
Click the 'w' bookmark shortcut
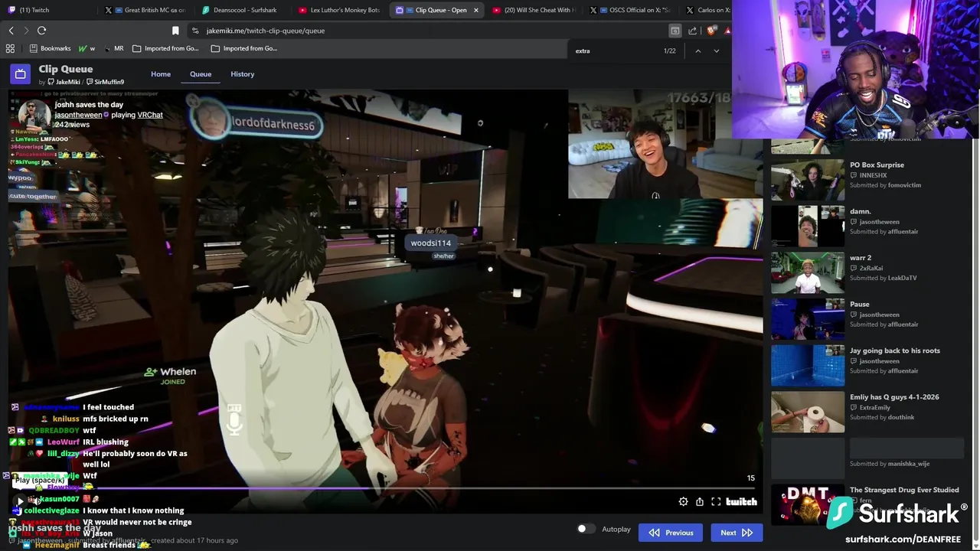(x=87, y=48)
